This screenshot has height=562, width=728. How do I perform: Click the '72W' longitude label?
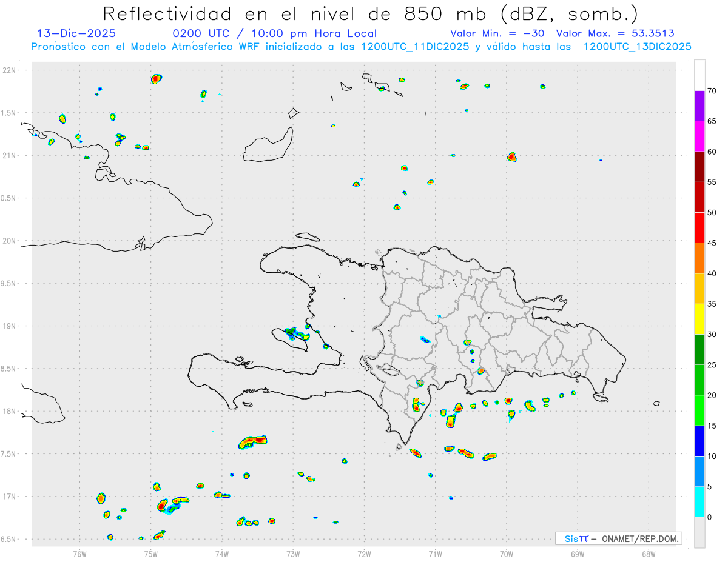(364, 554)
